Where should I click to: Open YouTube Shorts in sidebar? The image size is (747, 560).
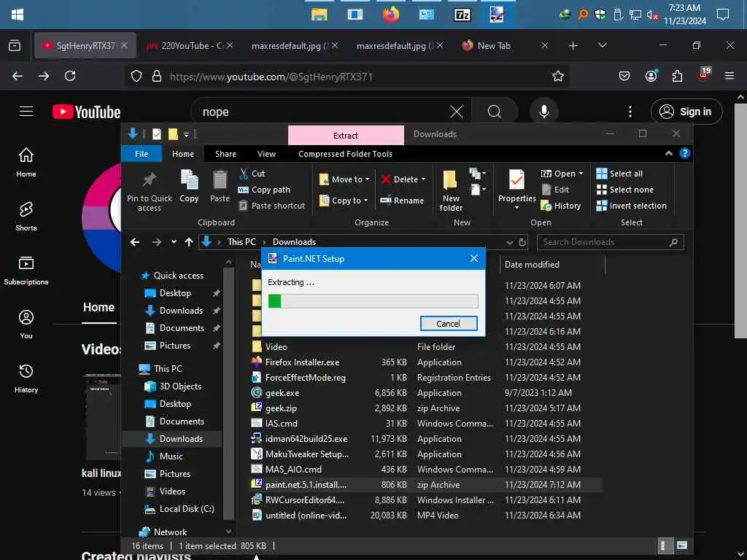[x=26, y=216]
